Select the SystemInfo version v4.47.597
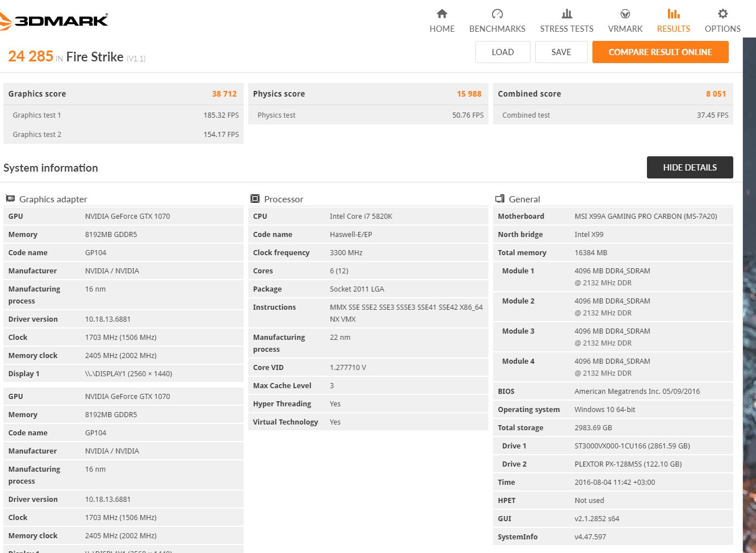This screenshot has width=756, height=553. [x=590, y=537]
